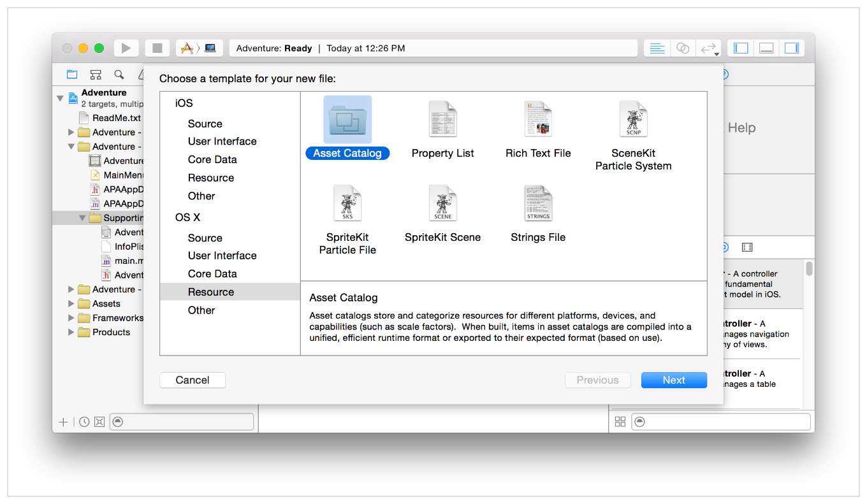The image size is (867, 504).
Task: Open the Assistant editor
Action: tap(682, 48)
